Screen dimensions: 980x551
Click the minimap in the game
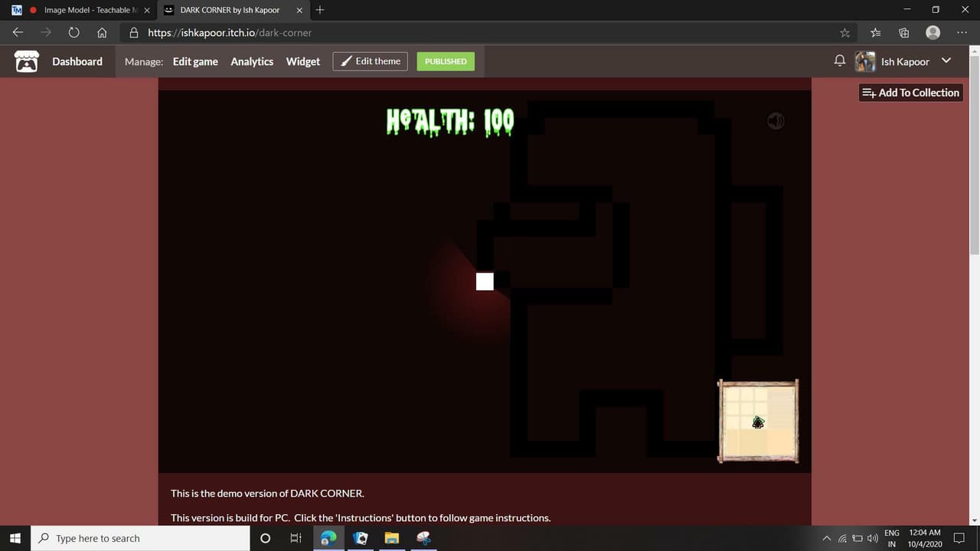[758, 421]
